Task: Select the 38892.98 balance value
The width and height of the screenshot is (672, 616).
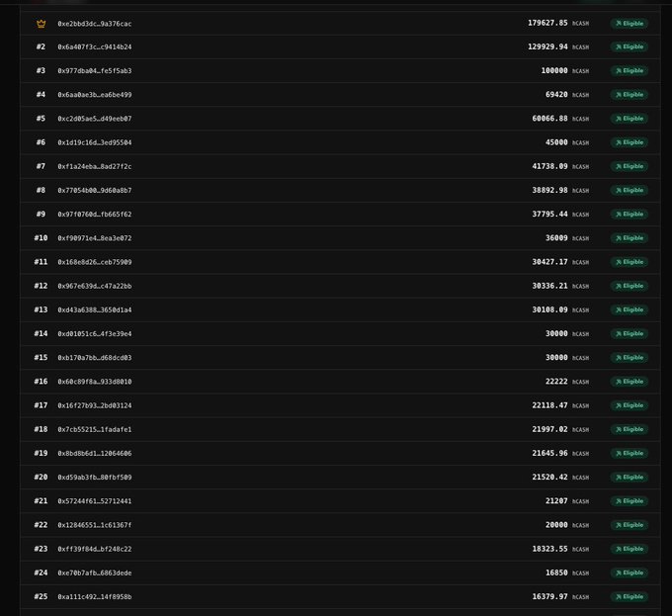Action: click(550, 190)
